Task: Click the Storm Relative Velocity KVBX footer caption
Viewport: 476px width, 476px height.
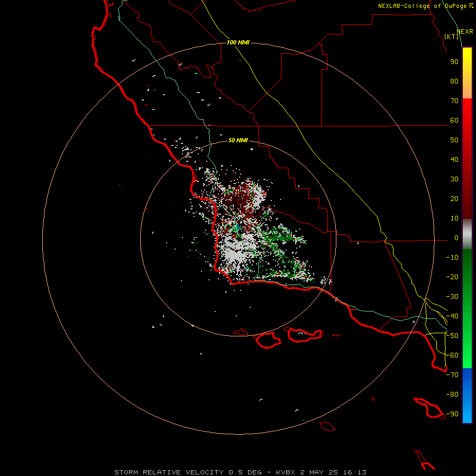Action: (x=240, y=472)
